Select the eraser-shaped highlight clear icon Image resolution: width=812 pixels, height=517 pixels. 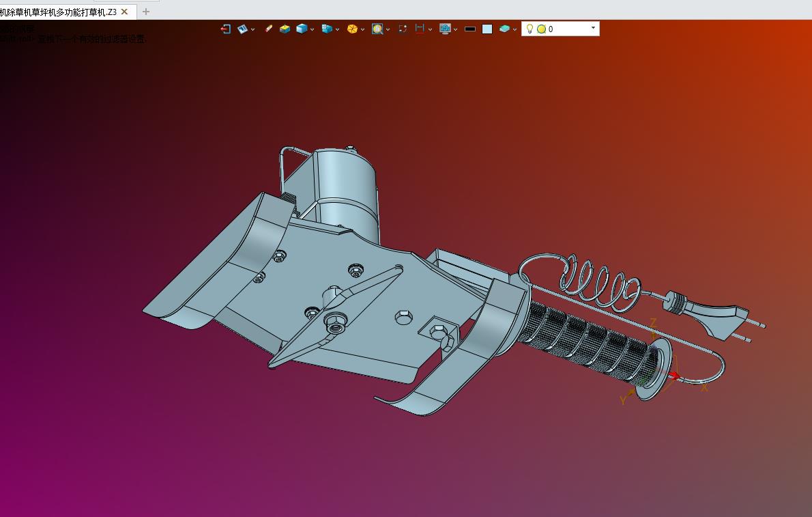click(x=268, y=29)
